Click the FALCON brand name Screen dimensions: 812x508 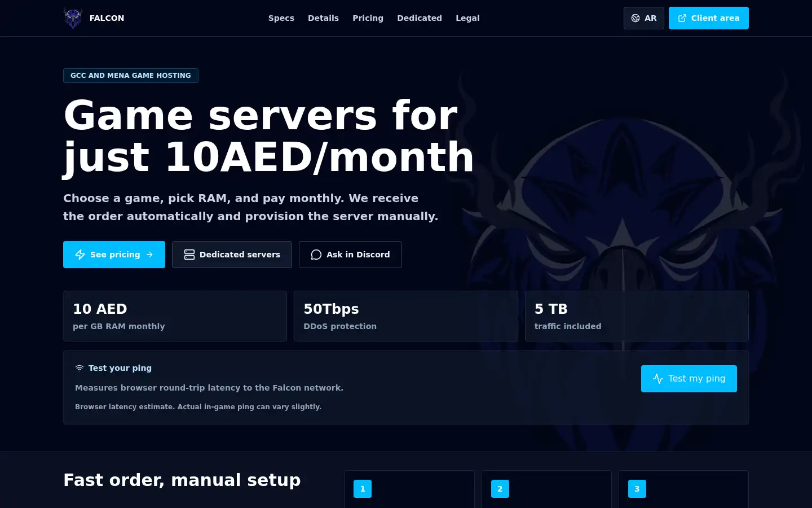tap(107, 18)
